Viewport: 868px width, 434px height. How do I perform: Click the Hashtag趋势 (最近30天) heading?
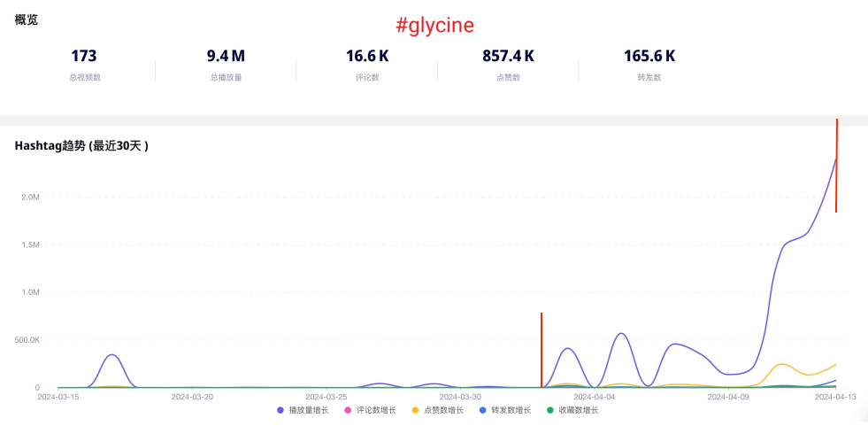tap(81, 146)
